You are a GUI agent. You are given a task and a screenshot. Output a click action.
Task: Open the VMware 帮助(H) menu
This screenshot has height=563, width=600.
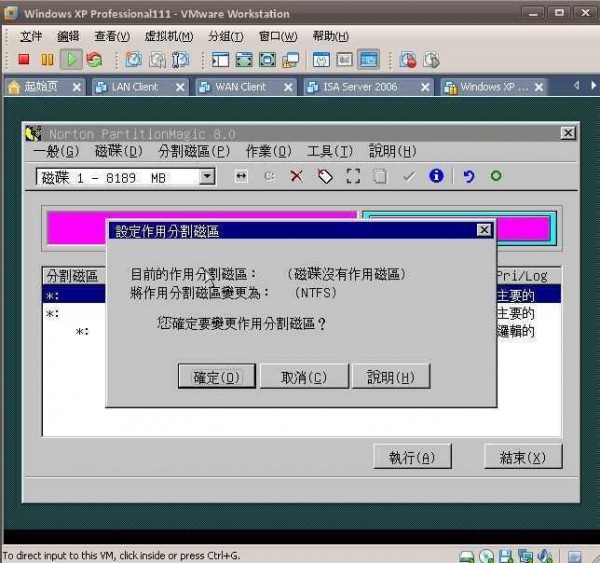(x=331, y=36)
